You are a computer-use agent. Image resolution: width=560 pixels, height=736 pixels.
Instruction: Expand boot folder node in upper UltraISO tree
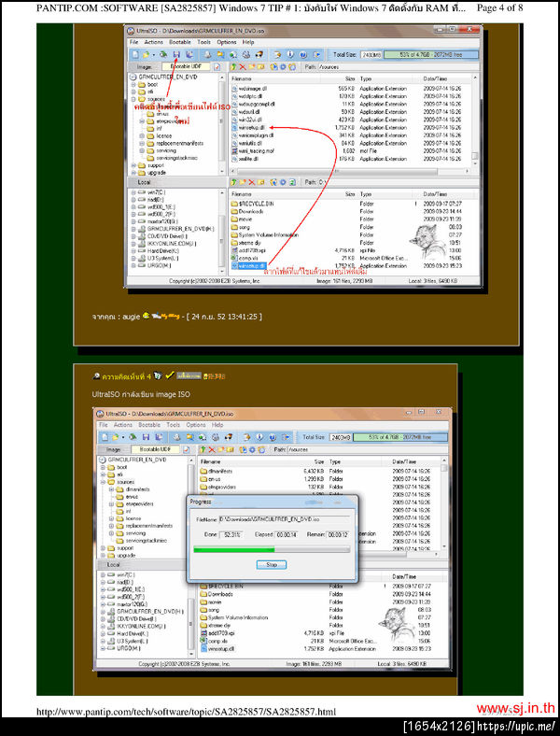point(133,84)
